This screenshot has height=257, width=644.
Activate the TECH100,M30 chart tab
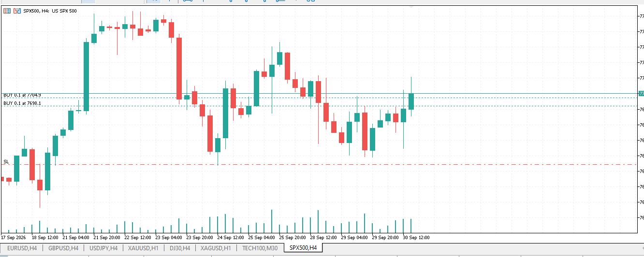[260, 248]
